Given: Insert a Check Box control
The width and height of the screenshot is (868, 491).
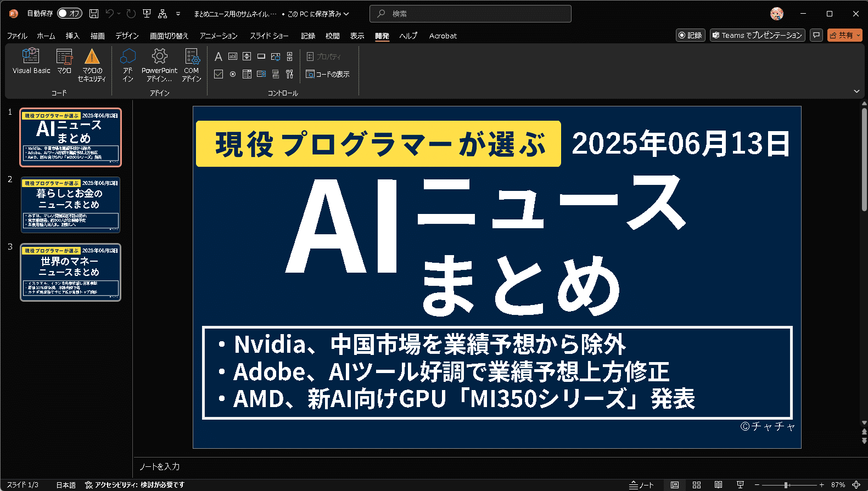Looking at the screenshot, I should 218,74.
